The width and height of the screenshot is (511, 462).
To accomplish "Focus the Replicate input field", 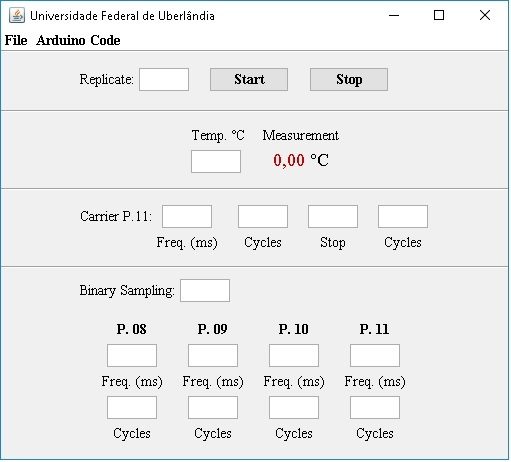I will coord(164,79).
